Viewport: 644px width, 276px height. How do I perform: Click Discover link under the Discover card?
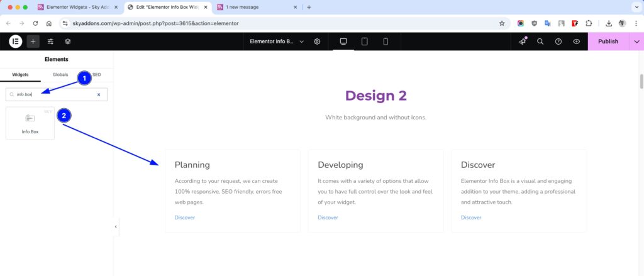471,218
